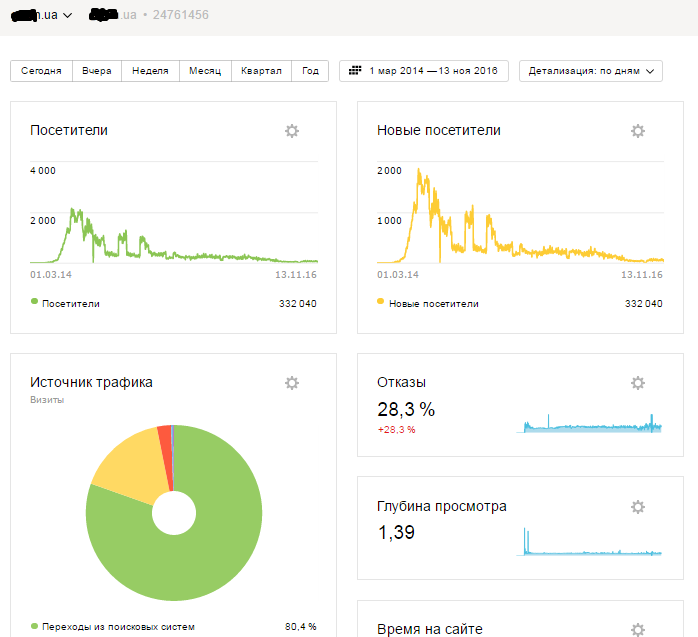Viewport: 698px width, 637px height.
Task: Click gear icon on Время на сайте widget
Action: 638,629
